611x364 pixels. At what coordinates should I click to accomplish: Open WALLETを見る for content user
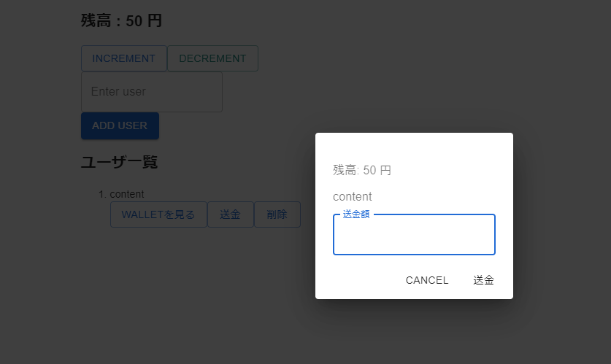coord(158,214)
